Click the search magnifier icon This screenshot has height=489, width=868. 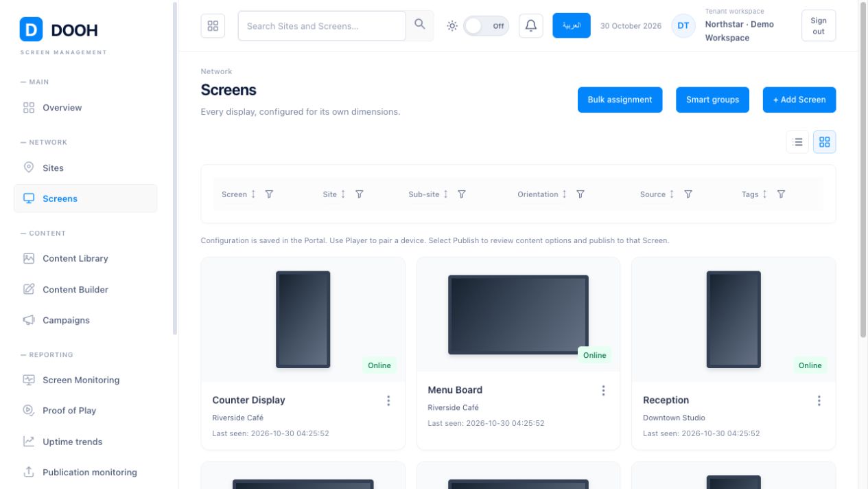coord(420,25)
